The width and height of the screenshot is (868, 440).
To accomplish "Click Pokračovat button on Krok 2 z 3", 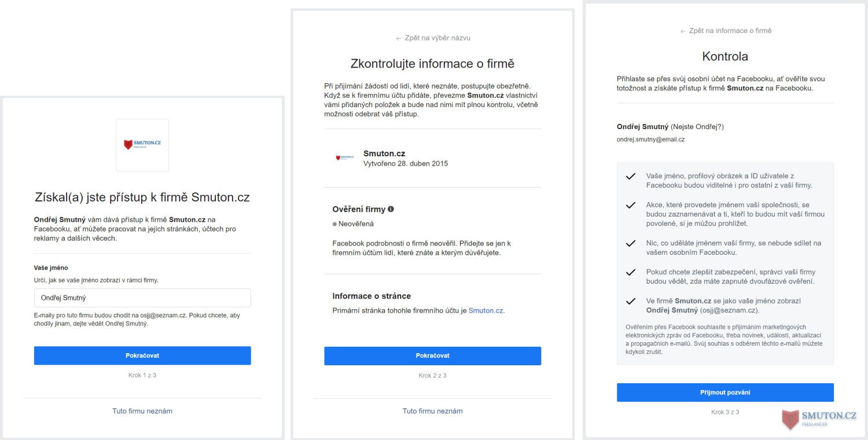I will [432, 355].
